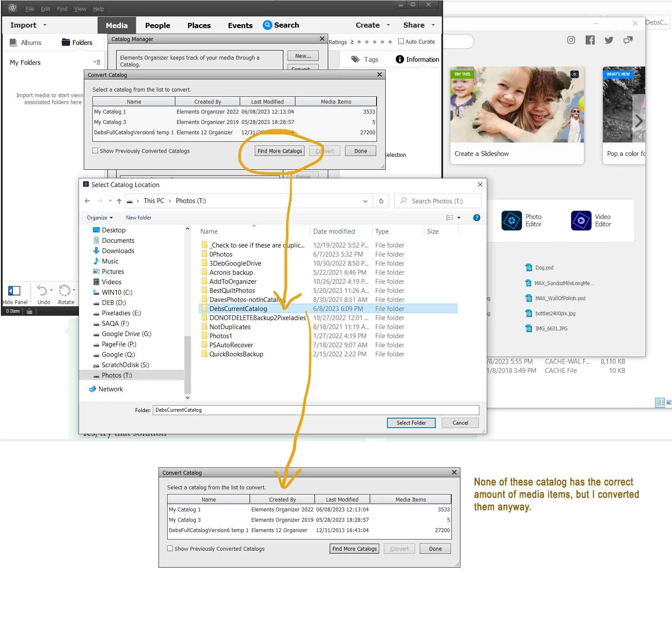Open the Rotate options dropdown arrow

click(74, 290)
